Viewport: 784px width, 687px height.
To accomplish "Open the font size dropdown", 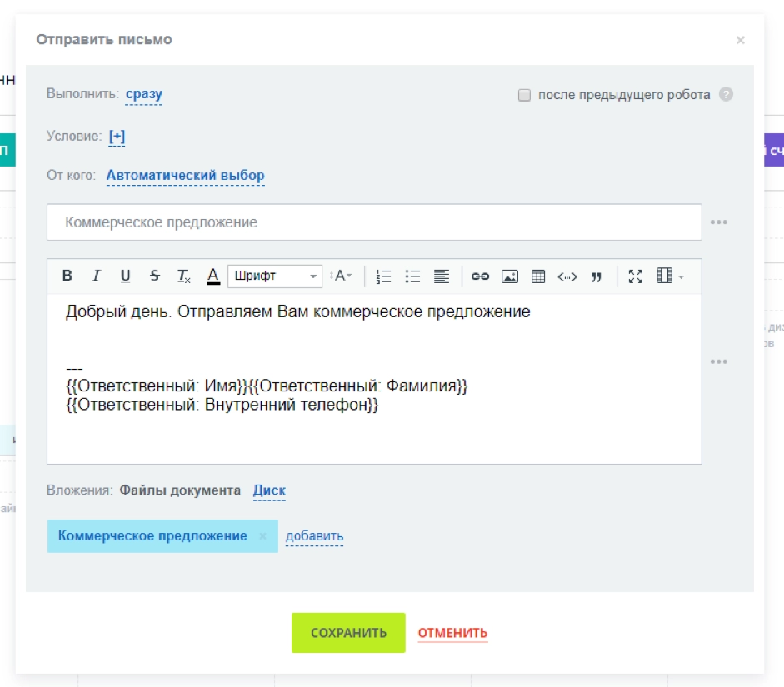I will coord(342,276).
